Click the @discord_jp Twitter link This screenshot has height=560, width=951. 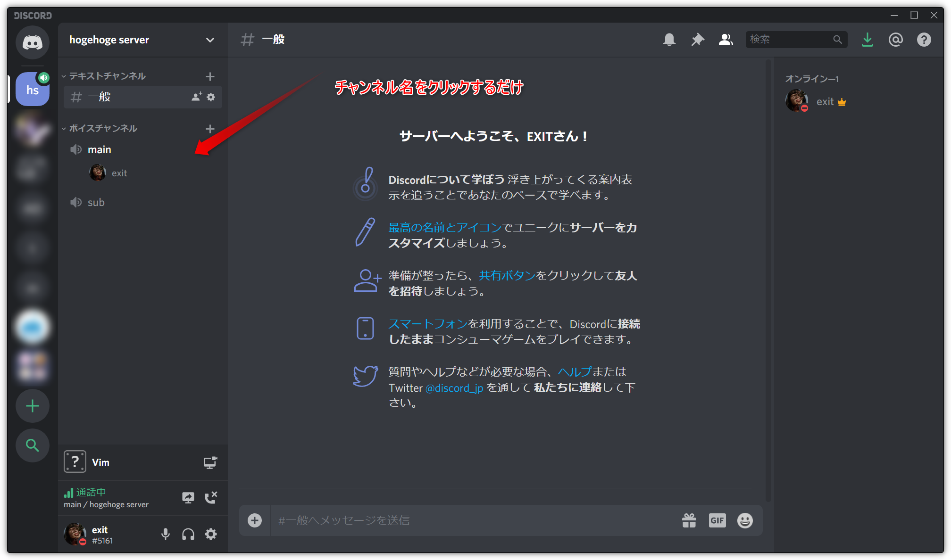454,388
